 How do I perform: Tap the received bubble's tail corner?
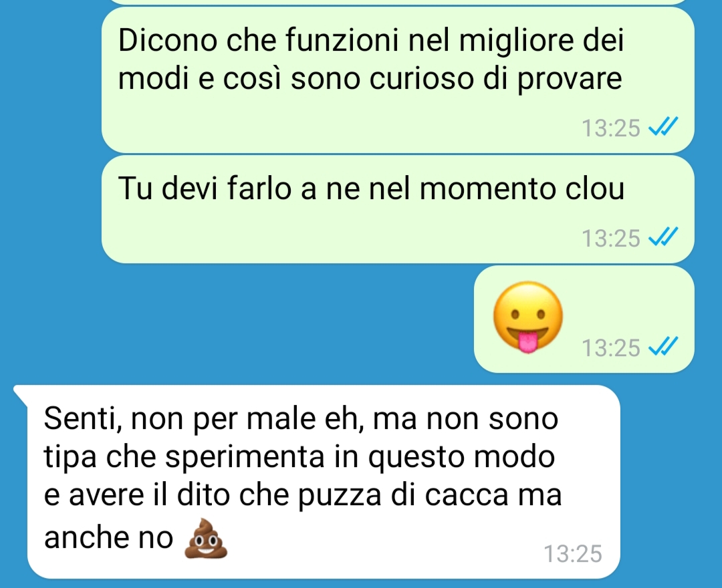coord(21,392)
